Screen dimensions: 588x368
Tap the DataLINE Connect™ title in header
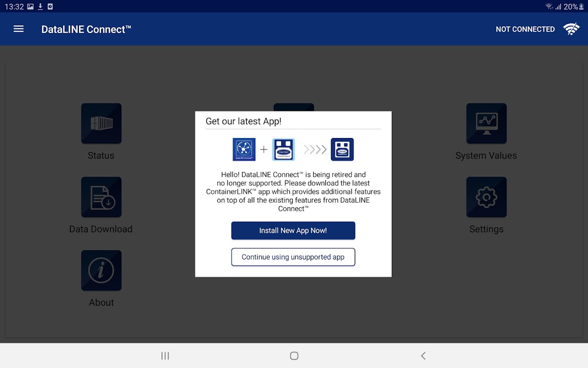pos(86,29)
